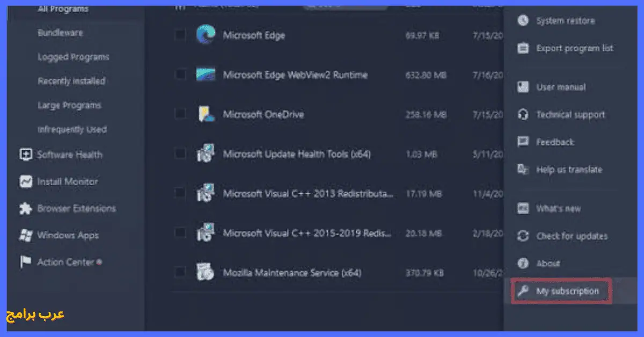This screenshot has width=644, height=337.
Task: Open About from the menu
Action: click(x=548, y=263)
